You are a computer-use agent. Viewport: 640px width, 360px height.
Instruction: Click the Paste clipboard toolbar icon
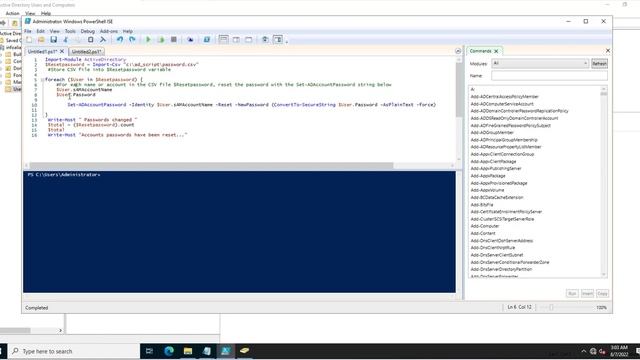point(91,40)
